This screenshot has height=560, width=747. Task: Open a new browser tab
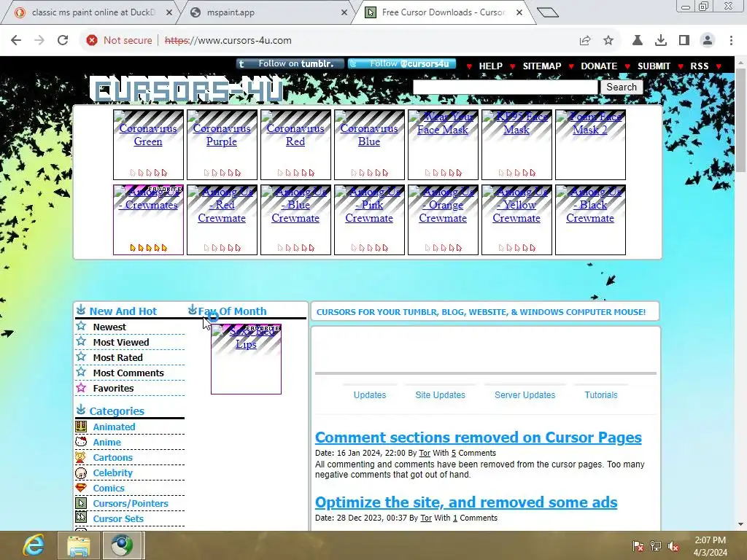point(547,12)
